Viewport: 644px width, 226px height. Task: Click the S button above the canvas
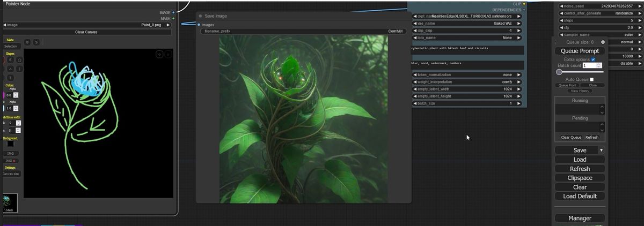tap(36, 42)
